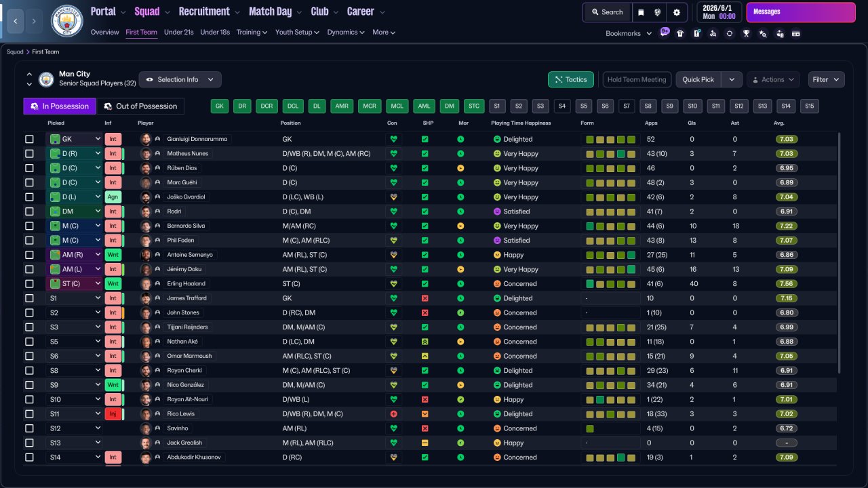Image resolution: width=868 pixels, height=488 pixels.
Task: Open the Recruitment menu
Action: (209, 12)
